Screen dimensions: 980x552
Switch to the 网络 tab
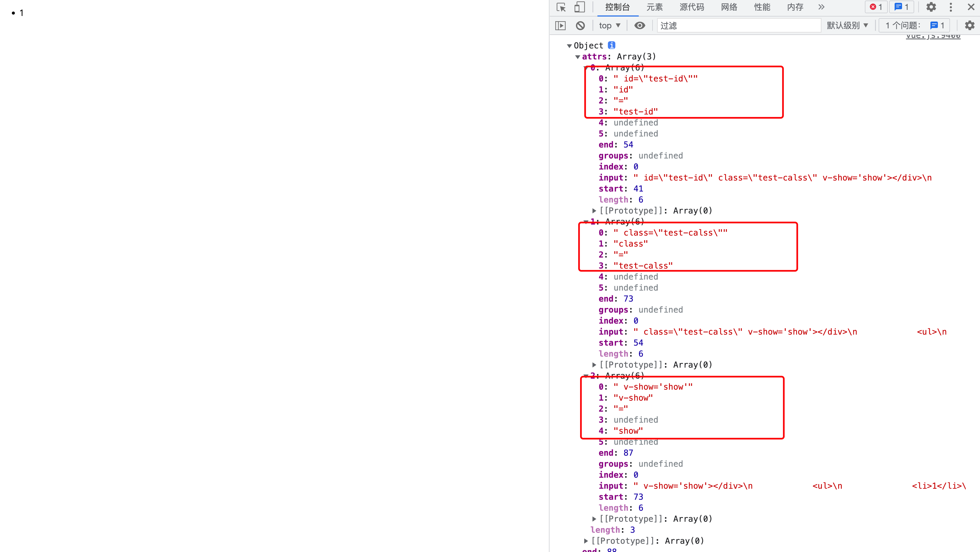tap(729, 7)
